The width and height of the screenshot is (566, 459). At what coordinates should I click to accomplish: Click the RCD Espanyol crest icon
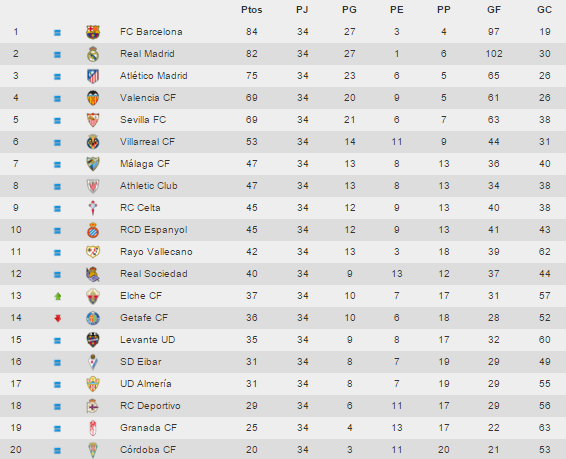93,230
